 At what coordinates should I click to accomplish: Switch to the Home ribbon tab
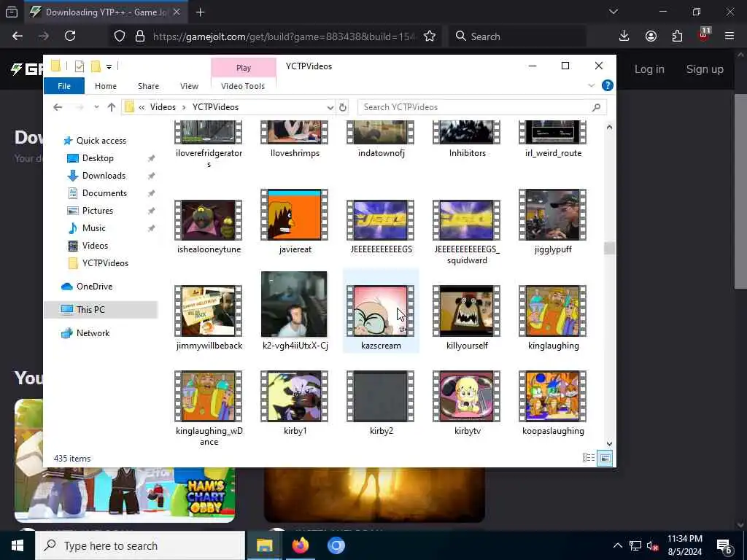pos(106,86)
